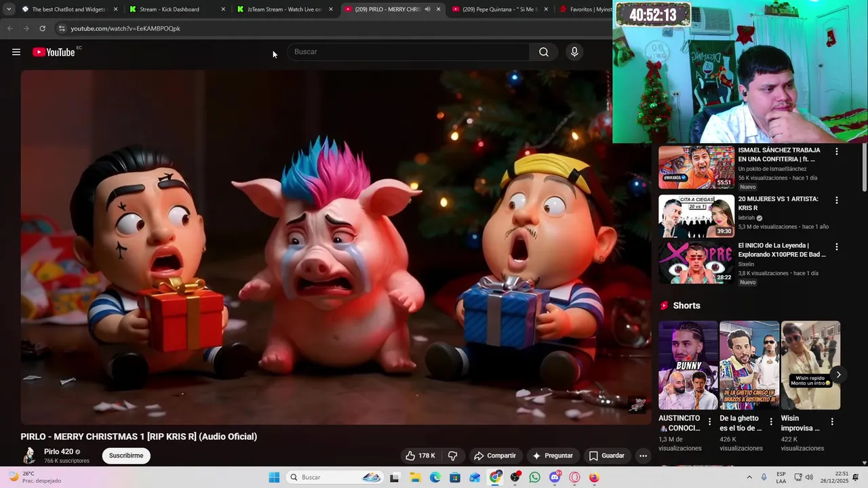Click the video title PIRLO - MERRY CHRISTMAS 1
Viewport: 868px width, 488px height.
pos(139,436)
